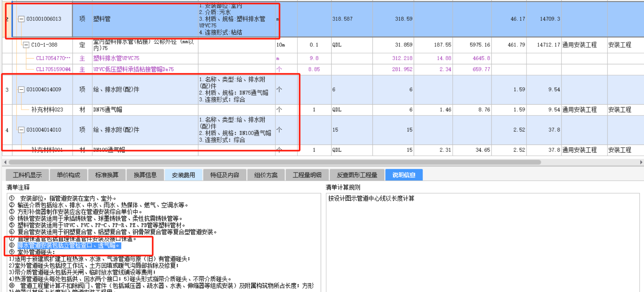Viewport: 644px width, 292px height.
Task: Click material amount 4645.8
Action: pyautogui.click(x=481, y=58)
